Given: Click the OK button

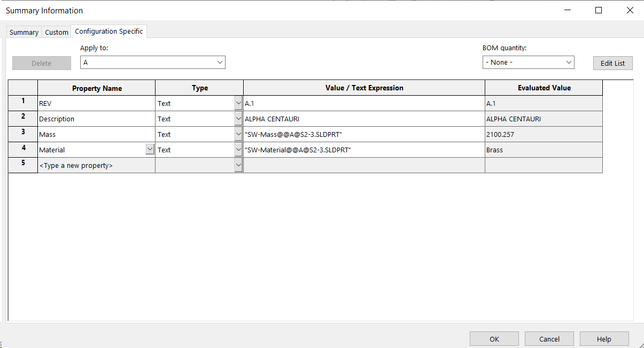Looking at the screenshot, I should point(494,338).
